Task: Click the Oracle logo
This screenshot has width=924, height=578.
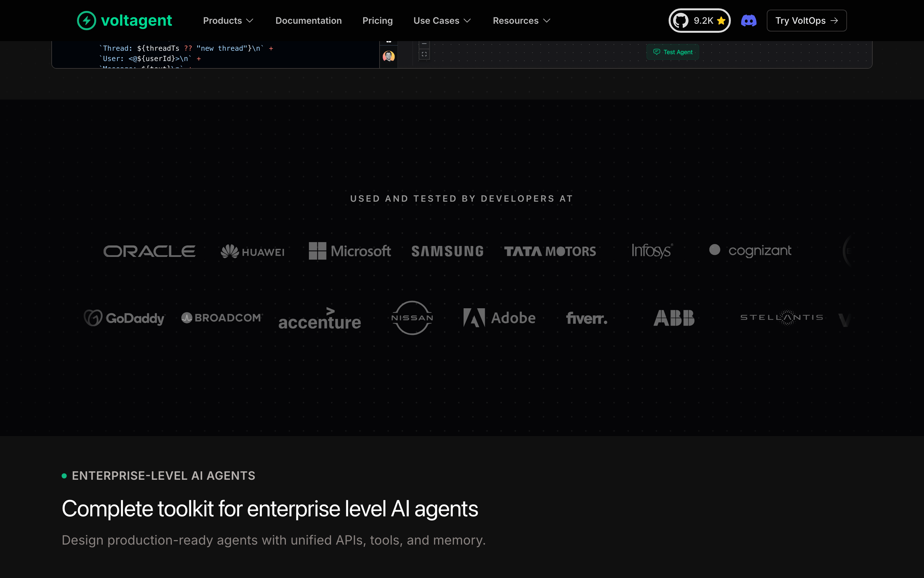Action: coord(149,251)
